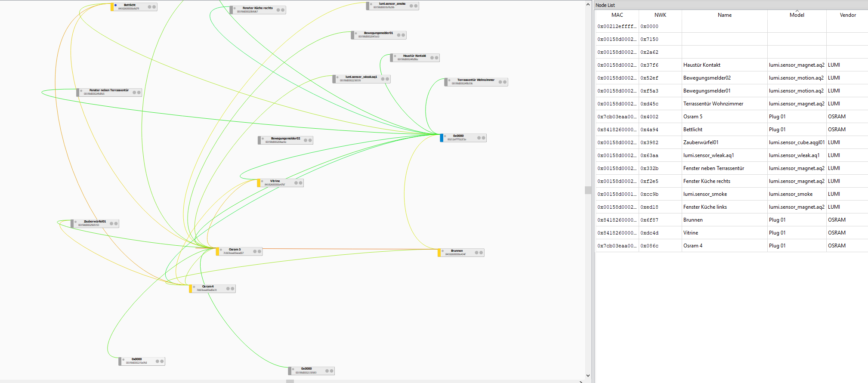
Task: Select the Osram 5 node in graph
Action: 239,251
